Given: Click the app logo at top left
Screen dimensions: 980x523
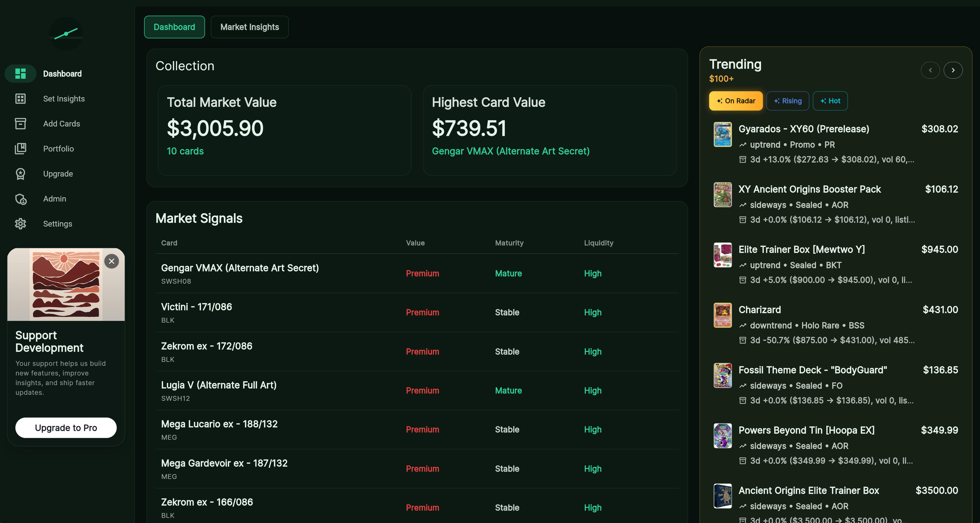Looking at the screenshot, I should click(66, 34).
